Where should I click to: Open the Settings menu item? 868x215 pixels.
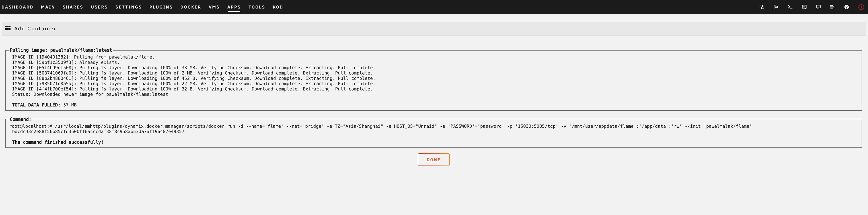(x=128, y=7)
